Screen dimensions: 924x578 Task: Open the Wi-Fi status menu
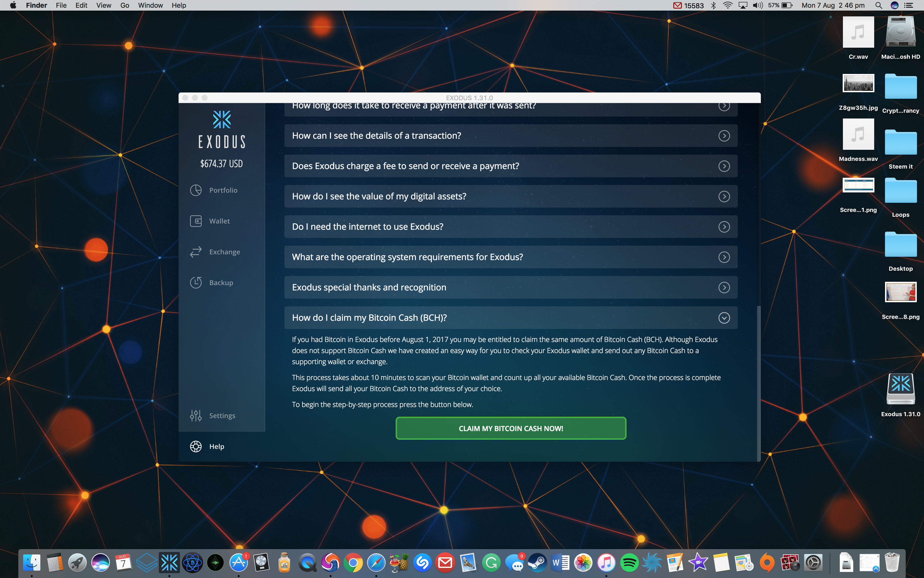728,5
